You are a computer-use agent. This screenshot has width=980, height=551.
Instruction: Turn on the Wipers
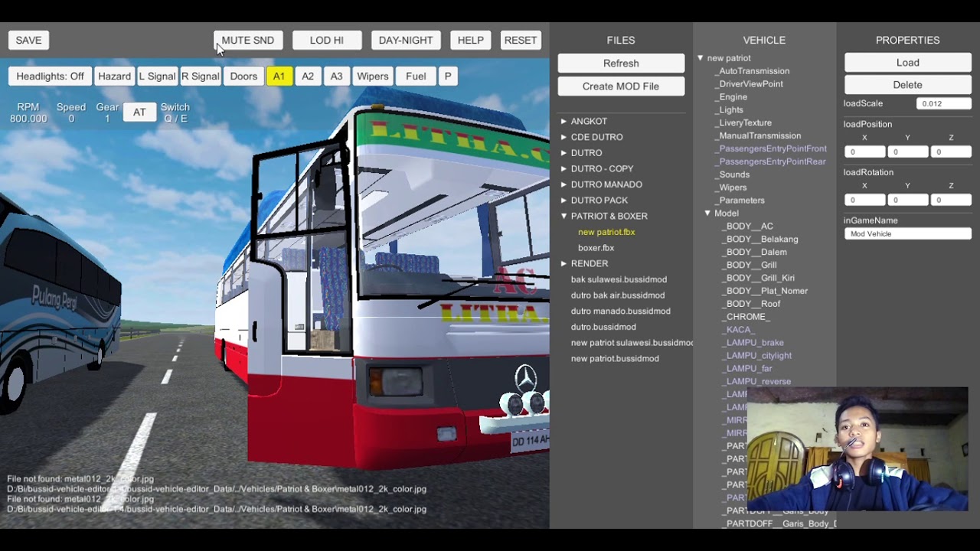[x=373, y=77]
